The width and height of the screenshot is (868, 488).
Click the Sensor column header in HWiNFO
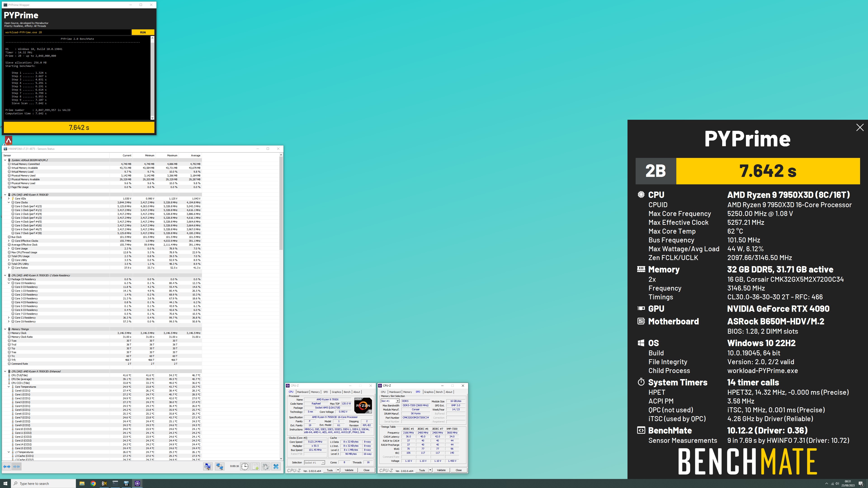pyautogui.click(x=56, y=156)
